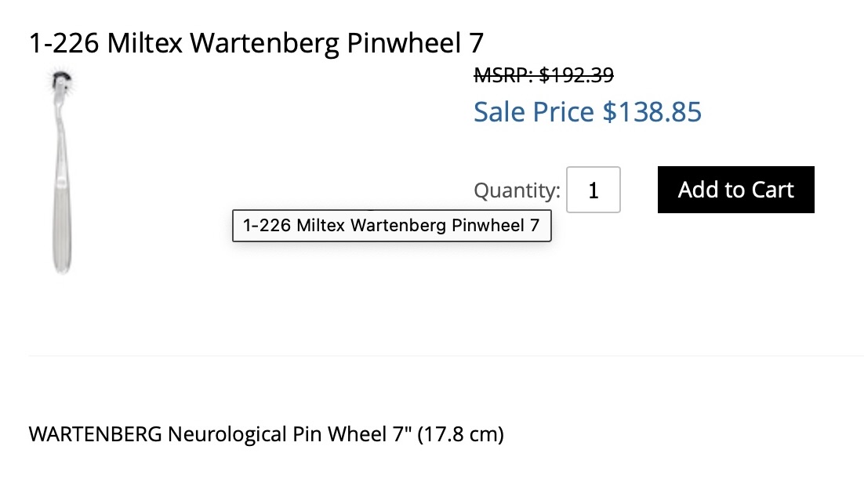
Task: Click the blue Sale Price text
Action: tap(587, 112)
